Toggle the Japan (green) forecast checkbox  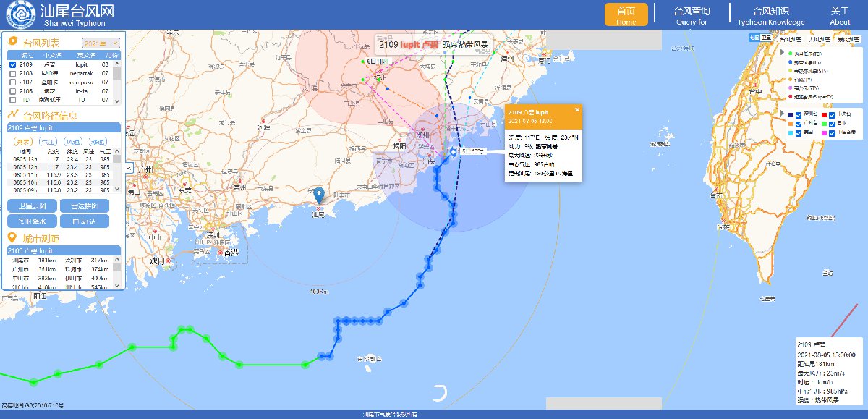click(x=832, y=124)
